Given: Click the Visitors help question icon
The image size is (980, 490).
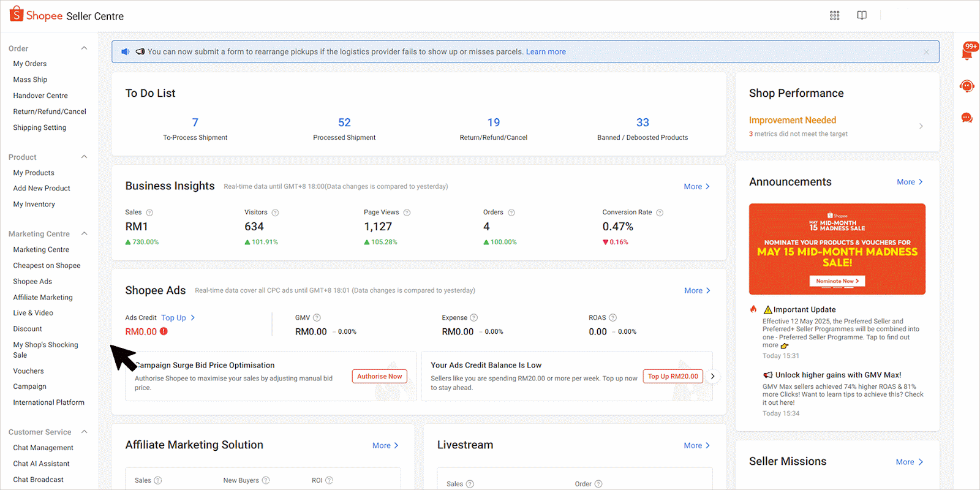Looking at the screenshot, I should 275,213.
